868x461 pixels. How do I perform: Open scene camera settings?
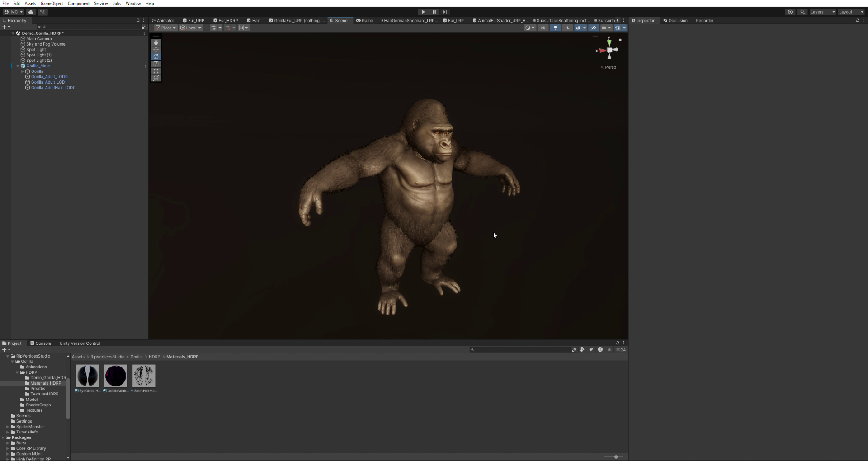click(x=606, y=28)
